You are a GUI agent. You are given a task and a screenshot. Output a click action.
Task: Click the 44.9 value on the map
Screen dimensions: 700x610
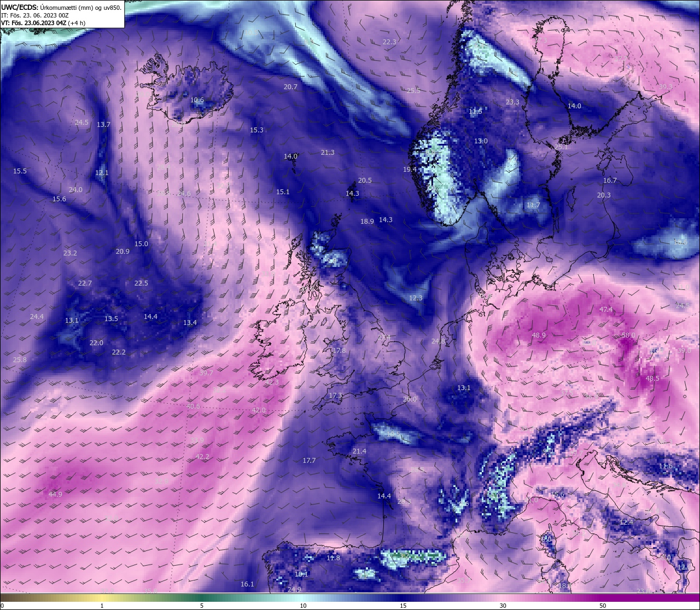point(55,495)
